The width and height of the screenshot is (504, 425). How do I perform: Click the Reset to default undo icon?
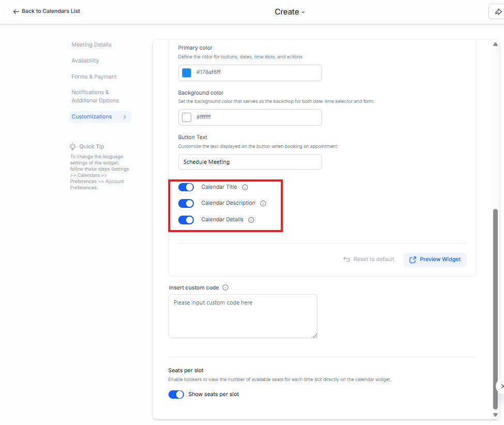346,260
